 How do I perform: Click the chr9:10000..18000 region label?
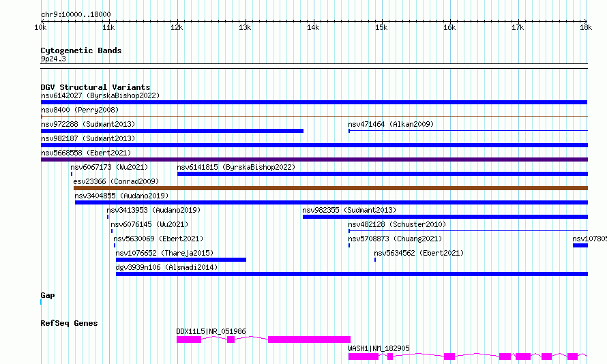tap(76, 14)
